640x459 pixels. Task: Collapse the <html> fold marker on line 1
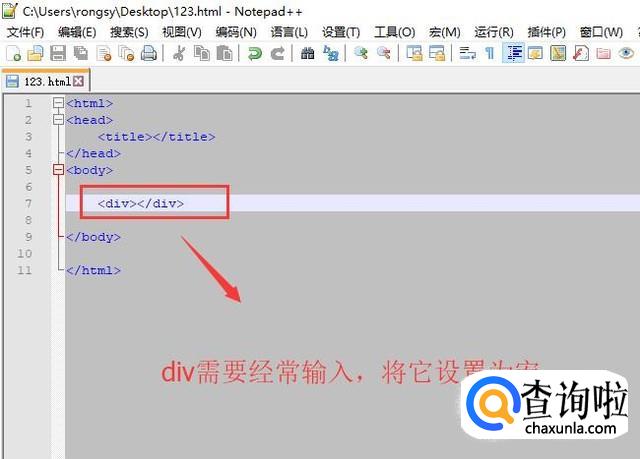pyautogui.click(x=58, y=103)
